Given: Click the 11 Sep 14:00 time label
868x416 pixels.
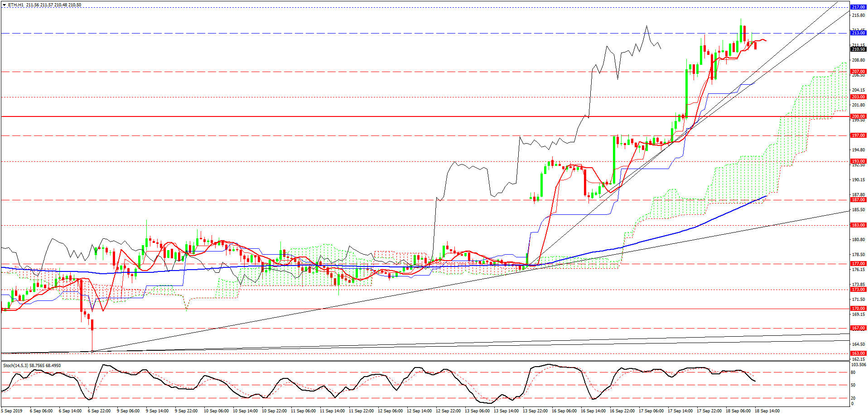Looking at the screenshot, I should 332,411.
